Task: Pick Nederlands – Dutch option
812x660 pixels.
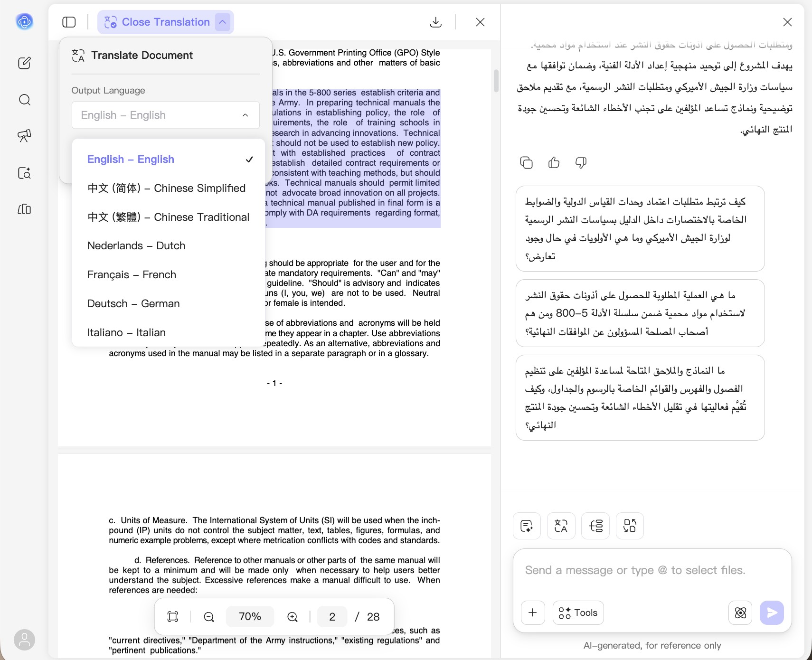Action: (x=169, y=245)
